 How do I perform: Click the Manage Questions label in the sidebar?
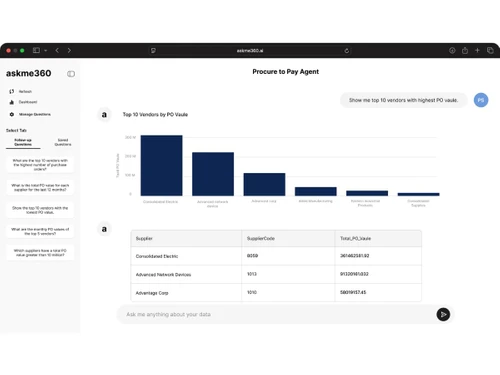tap(35, 114)
